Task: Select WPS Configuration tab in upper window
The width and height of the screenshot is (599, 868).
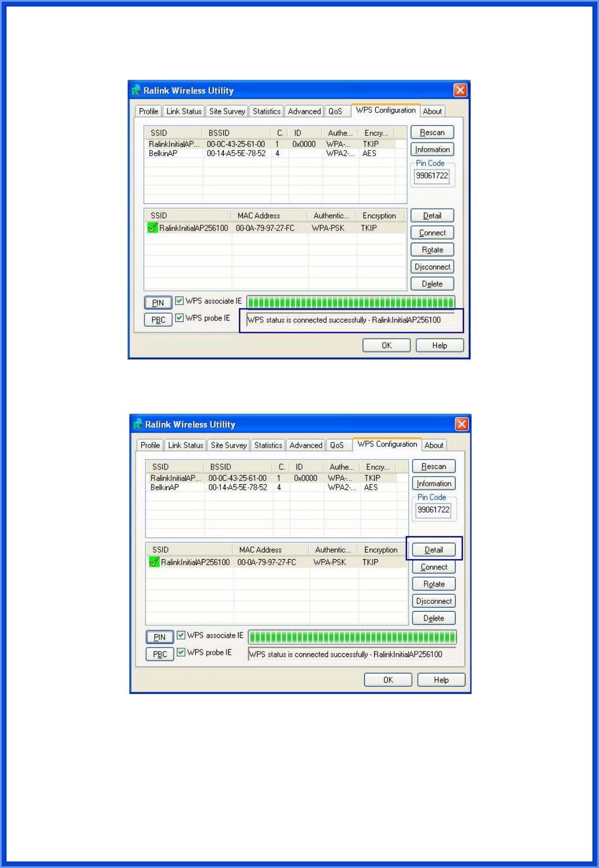Action: pos(386,110)
